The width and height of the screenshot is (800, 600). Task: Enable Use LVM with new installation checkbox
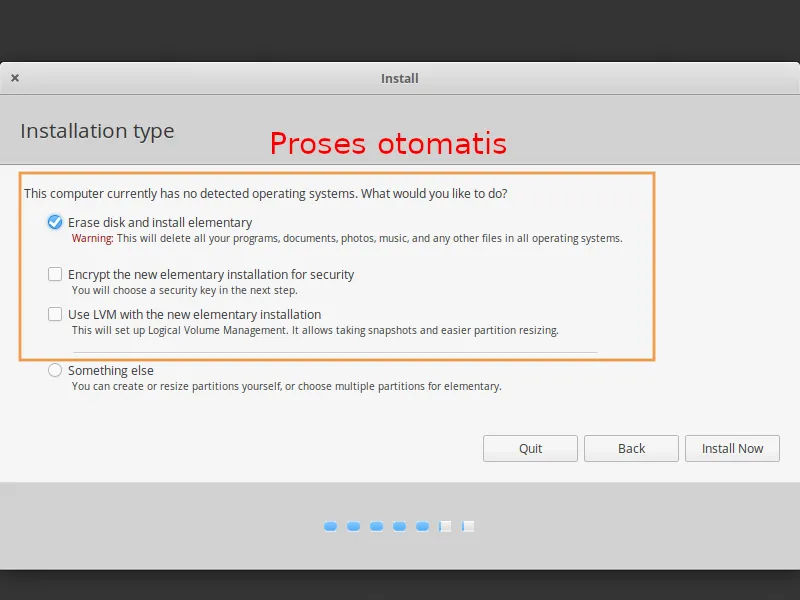click(55, 314)
